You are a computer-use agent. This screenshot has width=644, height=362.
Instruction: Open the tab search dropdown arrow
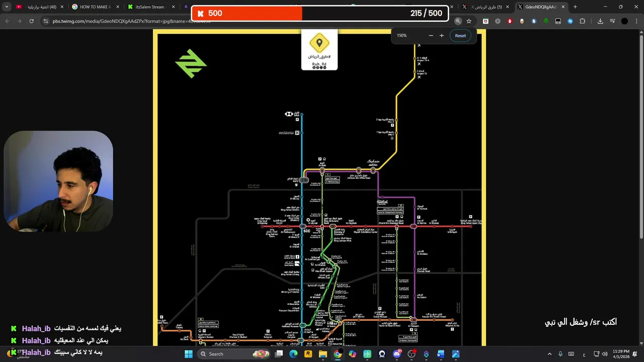7,7
